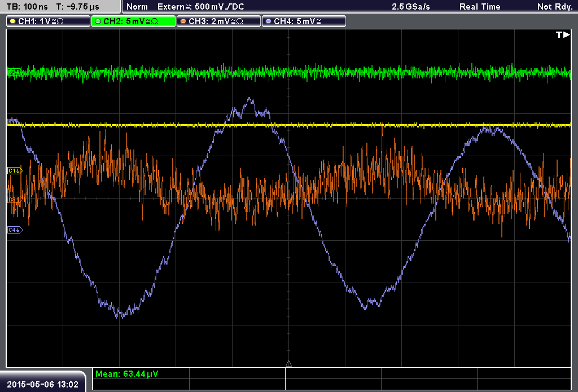578x392 pixels.
Task: Select the CH3: 2mV channel label
Action: coord(218,21)
